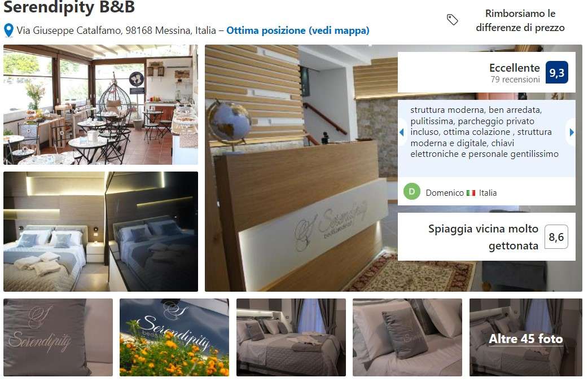
Task: Open the Ottima posizione (vedi mappa) link
Action: click(298, 30)
